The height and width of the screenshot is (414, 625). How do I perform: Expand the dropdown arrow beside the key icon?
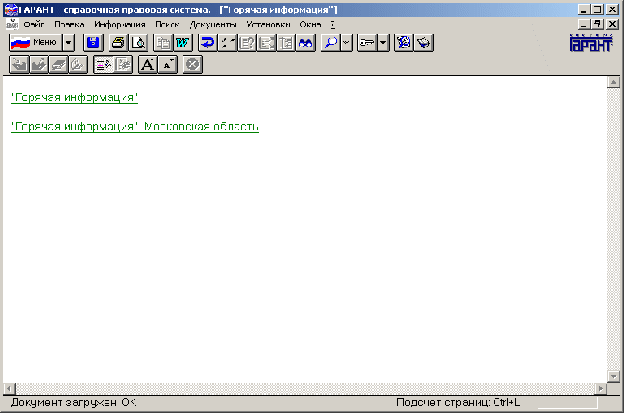383,42
